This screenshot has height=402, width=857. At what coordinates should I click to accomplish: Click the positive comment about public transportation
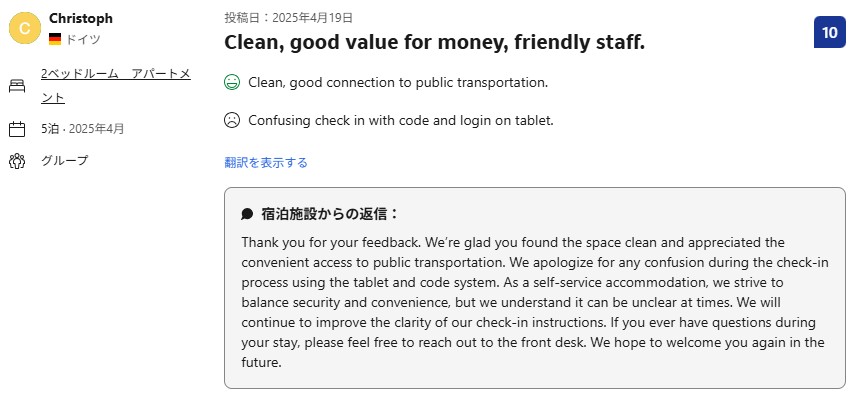click(x=398, y=82)
